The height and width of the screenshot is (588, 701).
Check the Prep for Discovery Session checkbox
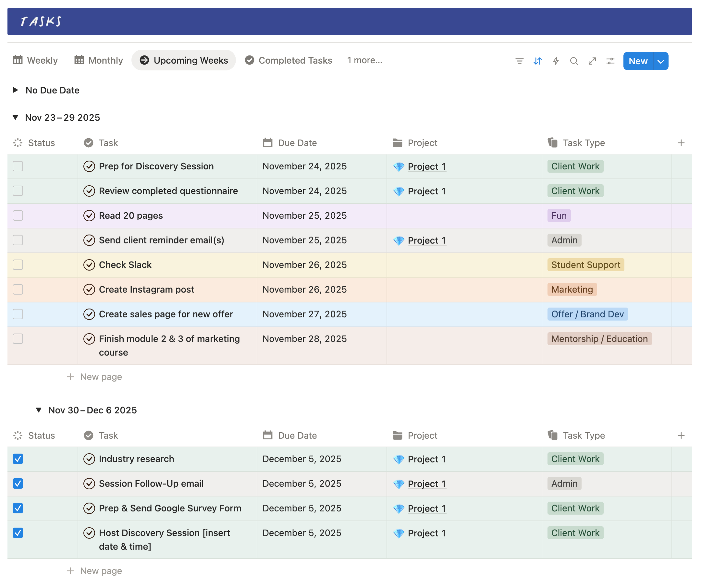pos(18,166)
